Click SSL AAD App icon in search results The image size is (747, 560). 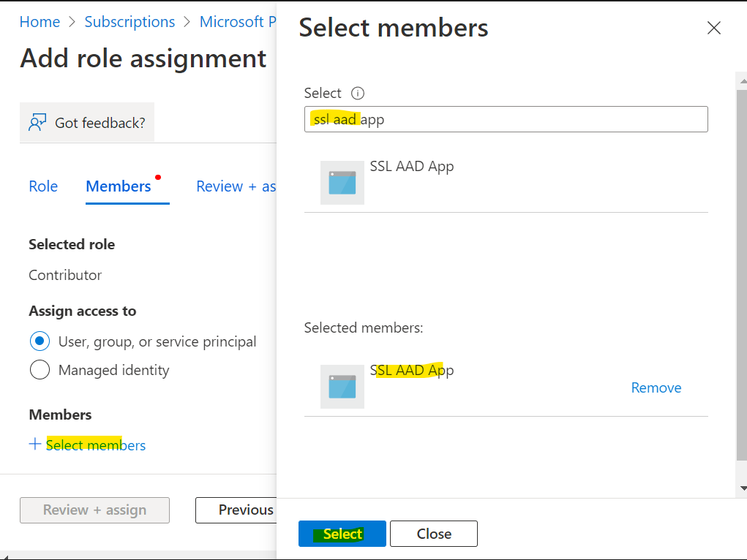point(342,183)
